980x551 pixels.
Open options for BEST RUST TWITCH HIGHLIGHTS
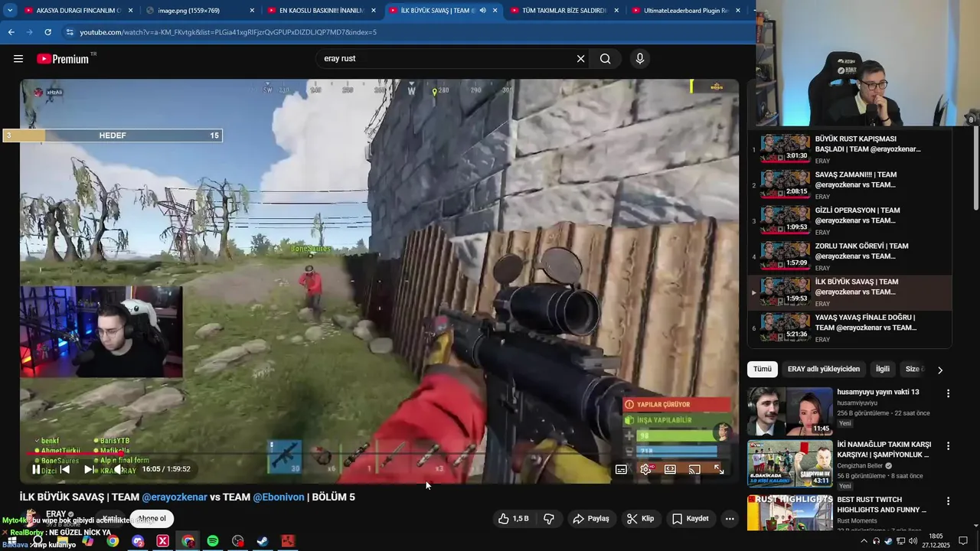point(948,500)
